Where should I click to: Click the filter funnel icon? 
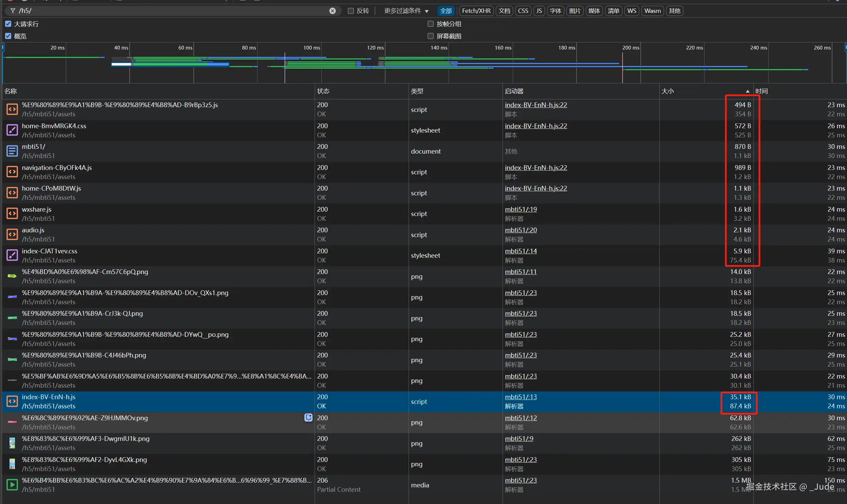pyautogui.click(x=13, y=11)
